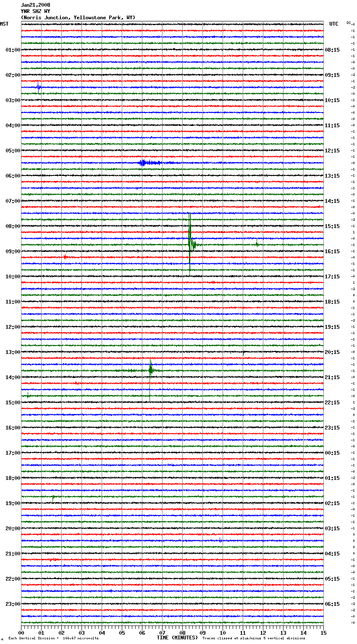Click the MST timezone label
Screen dimensions: 357x644
[4, 24]
